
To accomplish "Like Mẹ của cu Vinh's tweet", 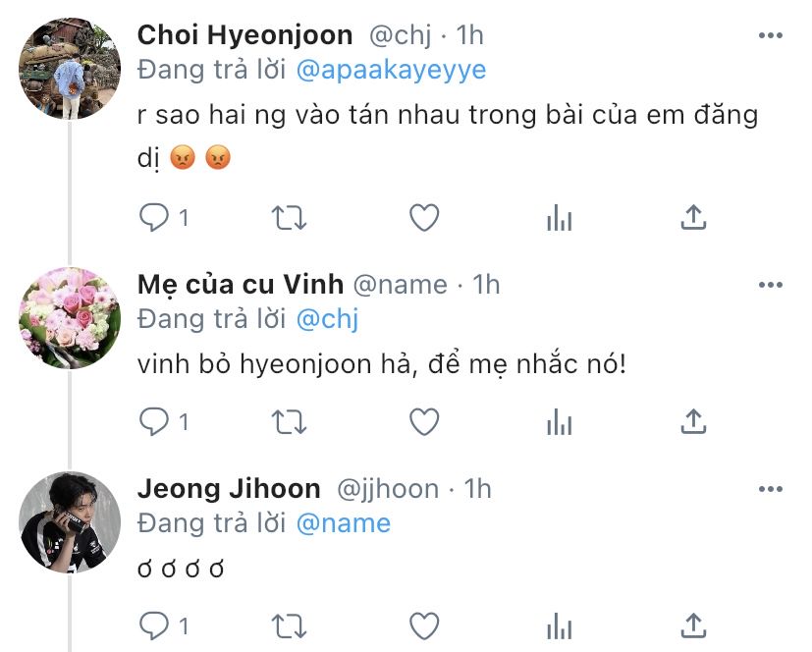I will tap(423, 421).
